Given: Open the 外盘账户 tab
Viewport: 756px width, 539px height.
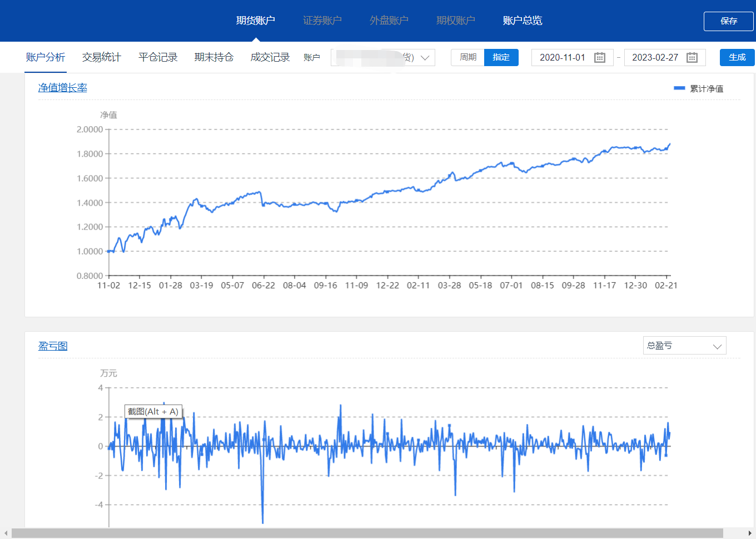Looking at the screenshot, I should (x=389, y=21).
